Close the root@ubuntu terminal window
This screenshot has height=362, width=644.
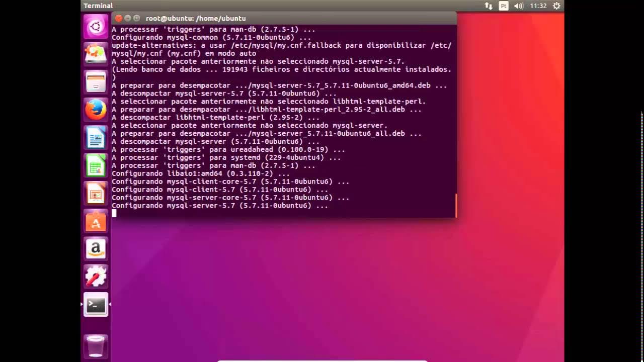pos(118,18)
